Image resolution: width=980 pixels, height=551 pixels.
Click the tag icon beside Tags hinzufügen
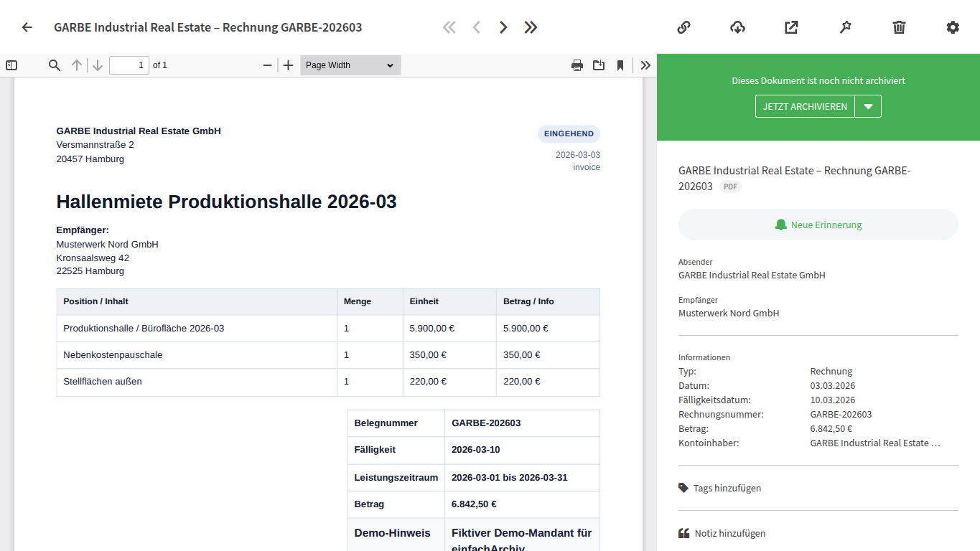pos(683,488)
